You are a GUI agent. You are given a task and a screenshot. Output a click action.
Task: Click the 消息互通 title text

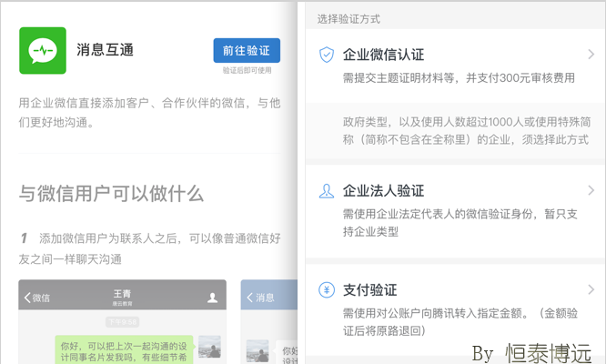coord(106,50)
